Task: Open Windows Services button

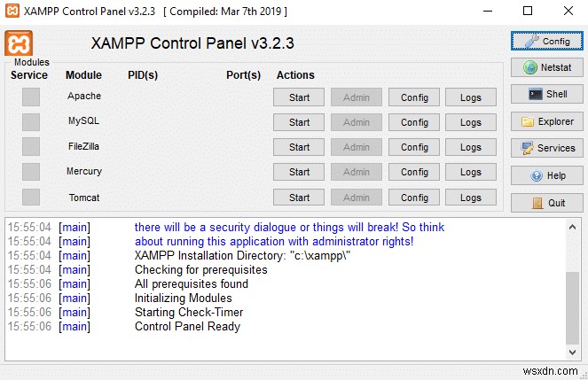Action: point(546,148)
